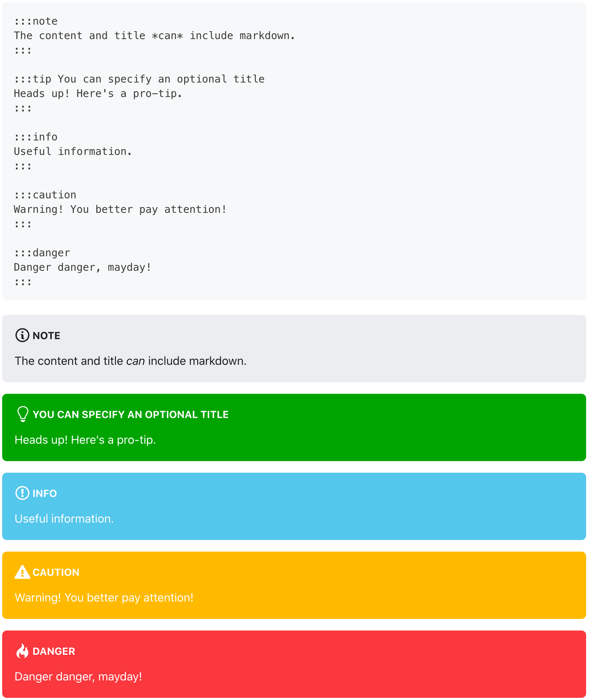Click 'Danger danger, mayday!' in the red box
The image size is (589, 700).
78,676
